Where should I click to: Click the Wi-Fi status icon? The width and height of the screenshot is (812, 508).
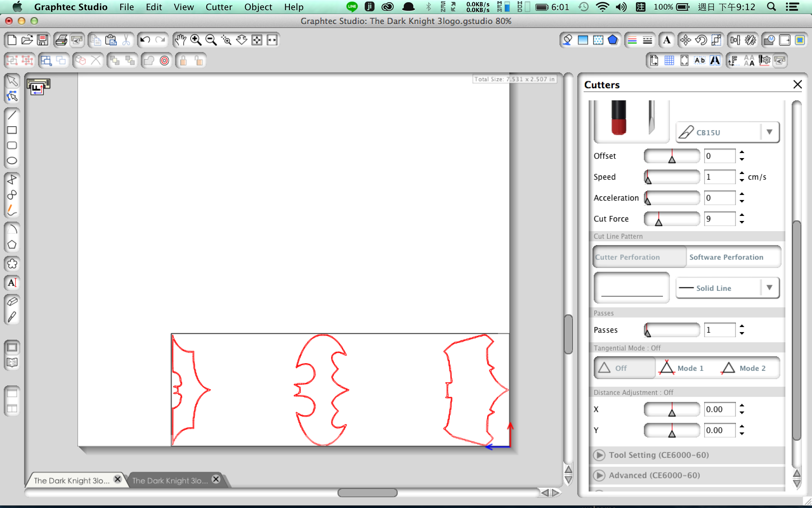(603, 7)
